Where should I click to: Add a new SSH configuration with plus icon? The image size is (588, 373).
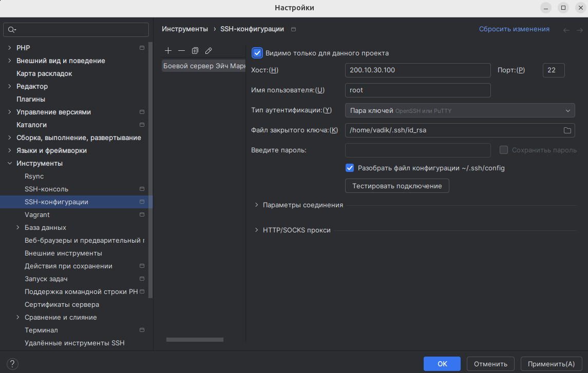pyautogui.click(x=168, y=51)
